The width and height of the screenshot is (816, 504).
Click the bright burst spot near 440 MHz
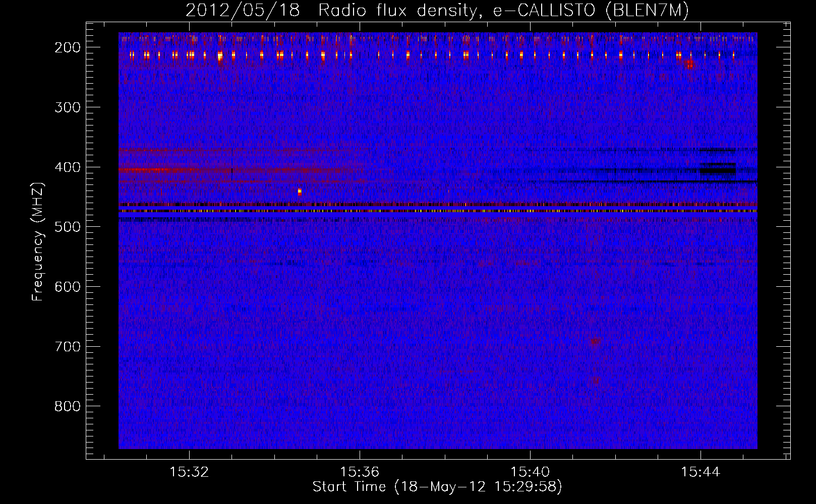coord(300,192)
